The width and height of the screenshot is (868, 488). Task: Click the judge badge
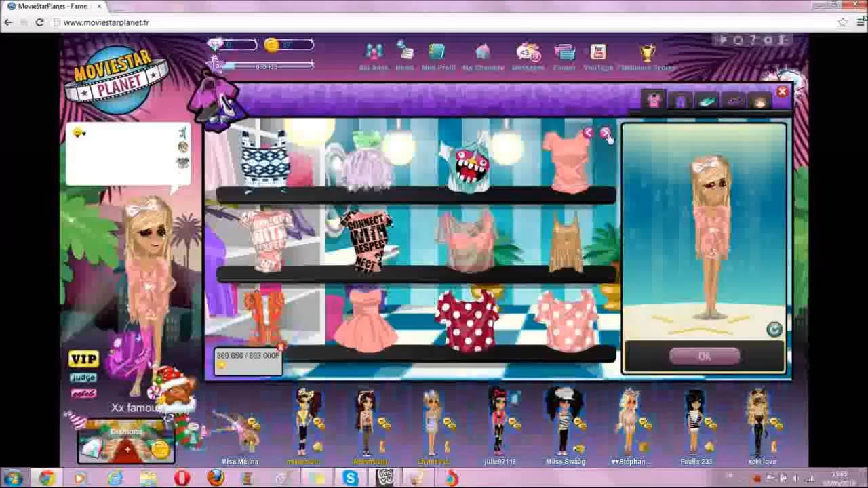point(83,378)
